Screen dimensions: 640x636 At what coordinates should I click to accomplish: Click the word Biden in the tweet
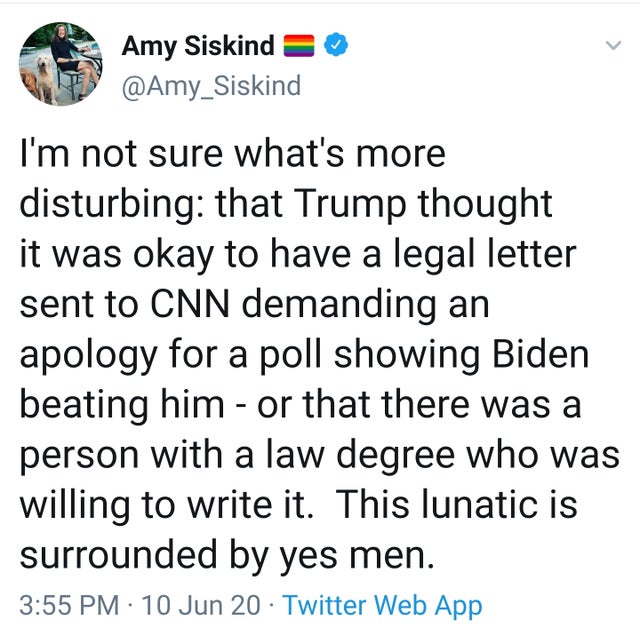point(540,354)
